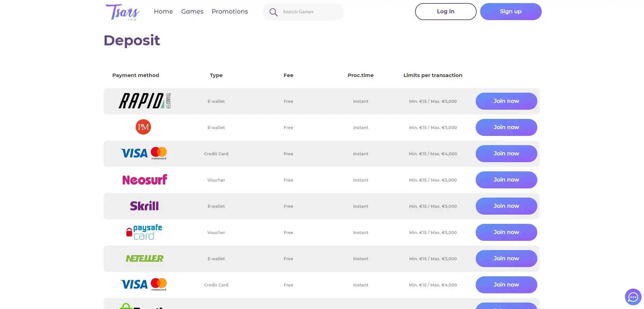The width and height of the screenshot is (644, 309).
Task: Click Join now in the Neteller row
Action: tap(506, 259)
